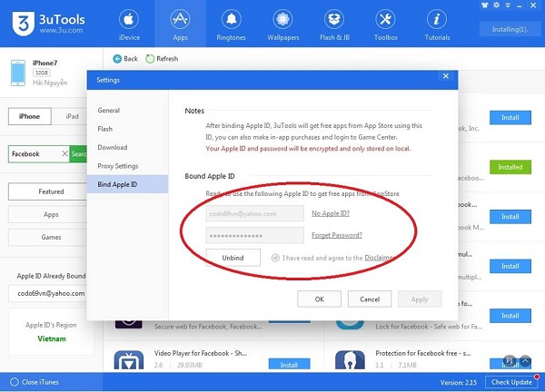Screen dimensions: 545x392
Task: Click Install for Video Player for Facebook
Action: click(289, 364)
